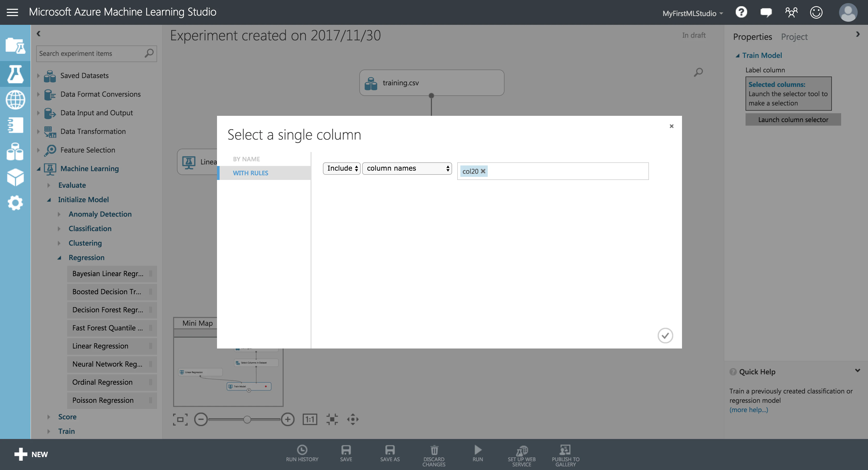The image size is (868, 470).
Task: Click the fit-to-window zoom icon
Action: pos(180,419)
